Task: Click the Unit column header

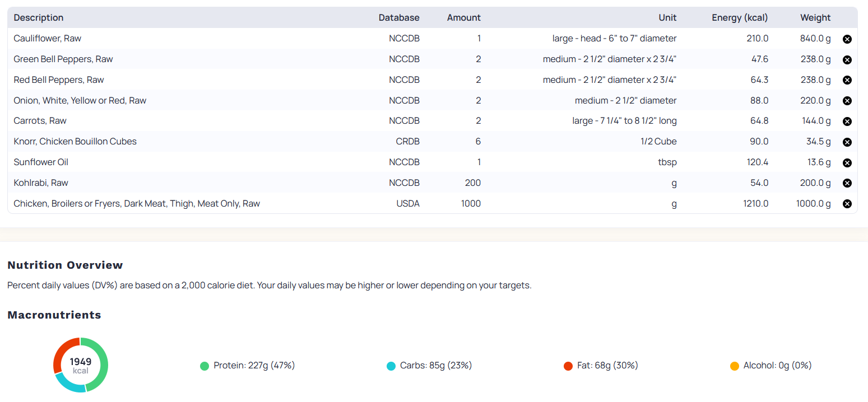Action: pos(667,18)
